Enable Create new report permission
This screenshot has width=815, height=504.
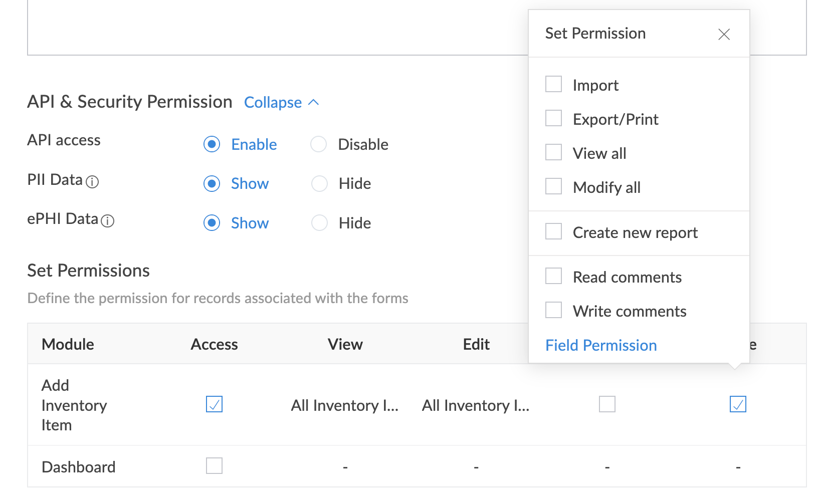pyautogui.click(x=553, y=231)
